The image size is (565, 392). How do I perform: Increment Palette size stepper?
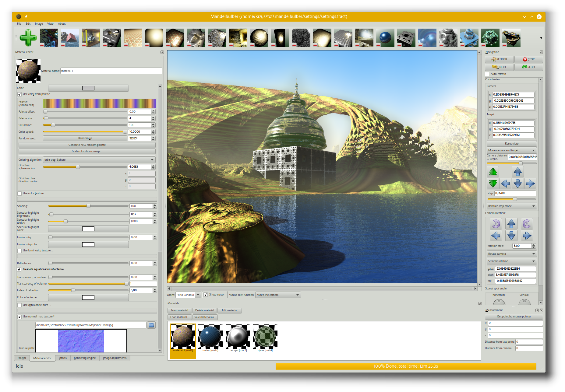[x=153, y=117]
